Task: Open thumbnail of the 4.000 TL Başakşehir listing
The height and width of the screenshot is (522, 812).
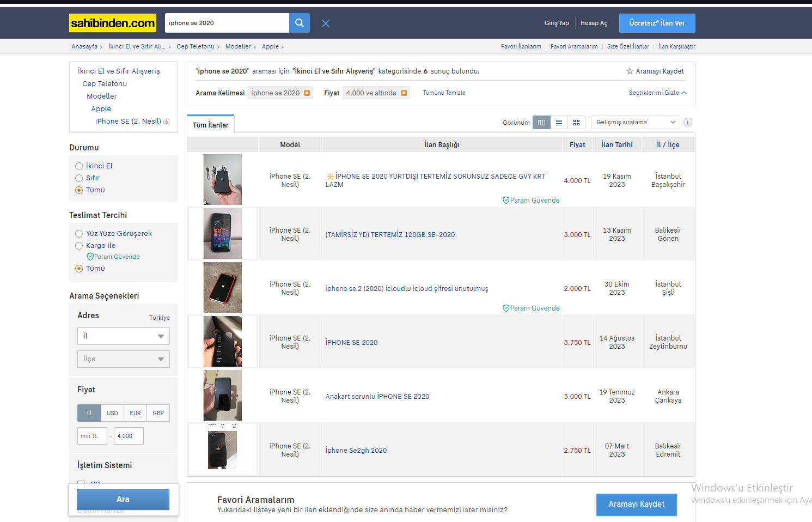Action: pos(223,179)
